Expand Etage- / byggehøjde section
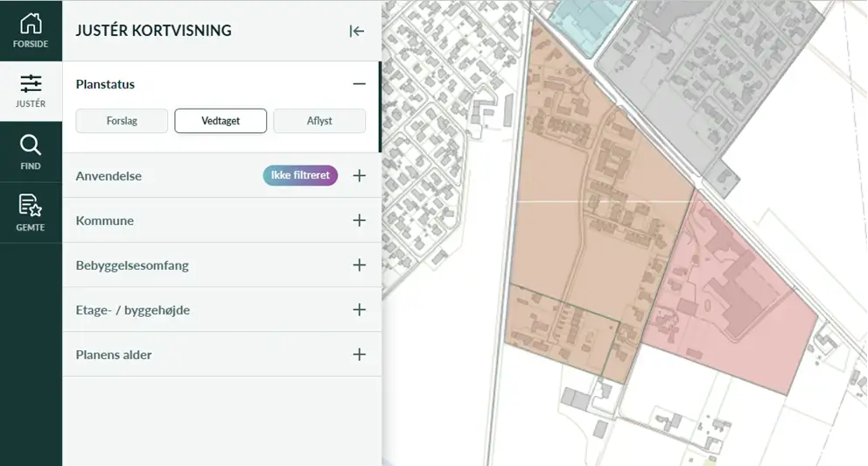Viewport: 868px width, 466px height. (359, 310)
